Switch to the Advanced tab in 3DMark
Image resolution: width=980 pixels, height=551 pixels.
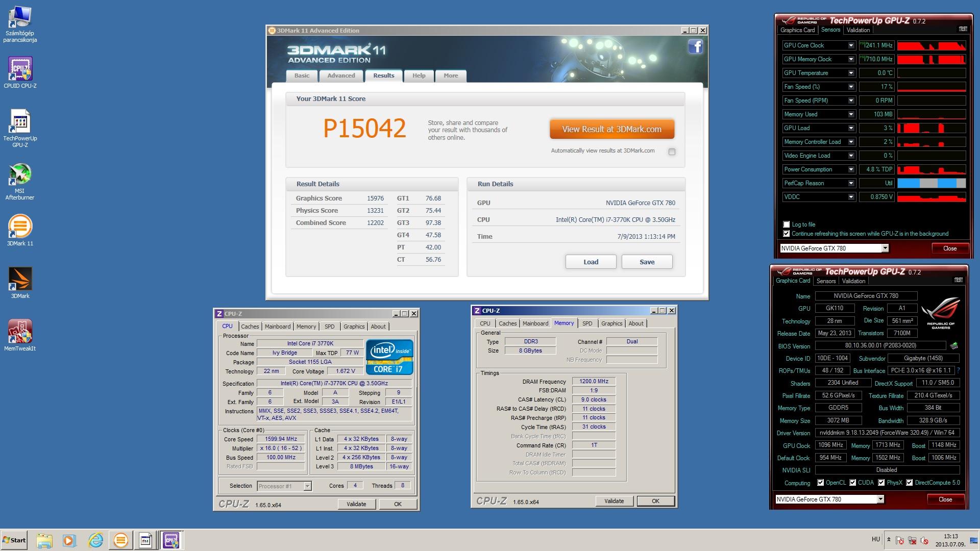[341, 76]
